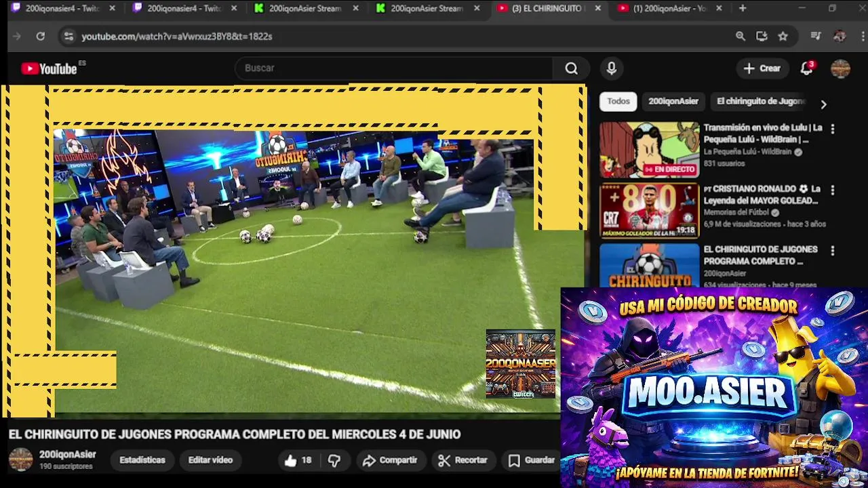This screenshot has width=868, height=488.
Task: Click the Crear button
Action: click(762, 68)
